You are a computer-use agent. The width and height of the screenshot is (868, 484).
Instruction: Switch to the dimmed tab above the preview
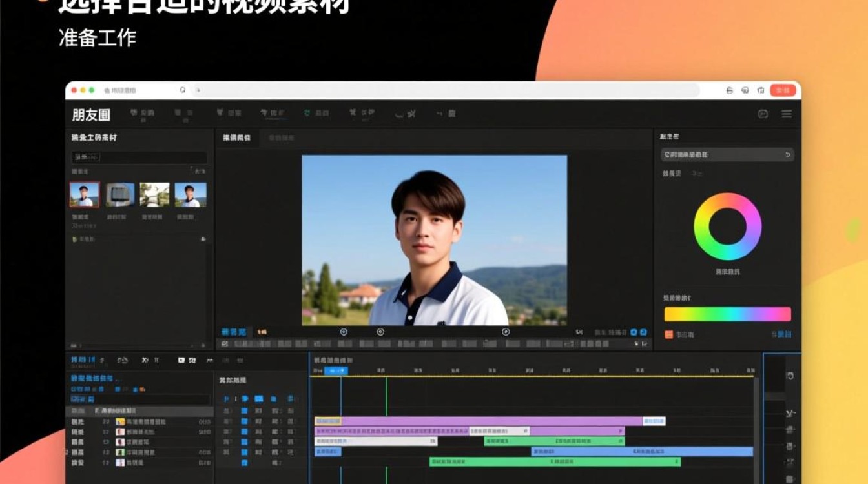click(x=281, y=137)
